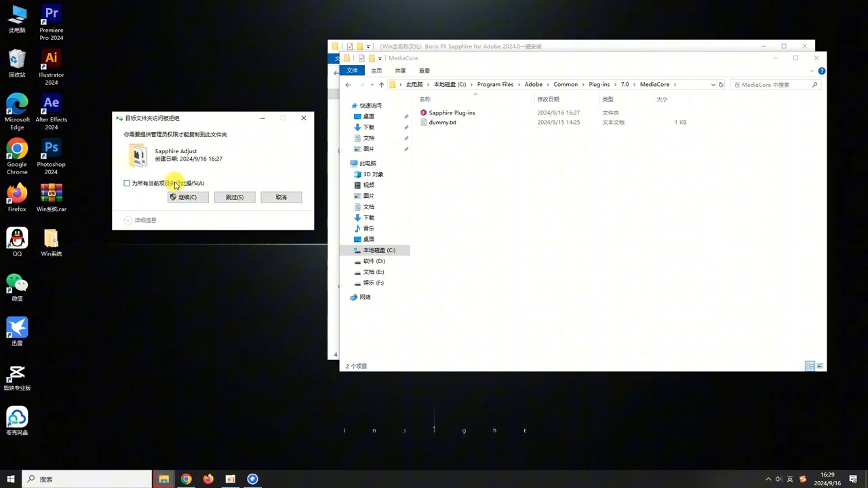The height and width of the screenshot is (488, 868).
Task: Click the Windows Start button
Action: pos(11,479)
